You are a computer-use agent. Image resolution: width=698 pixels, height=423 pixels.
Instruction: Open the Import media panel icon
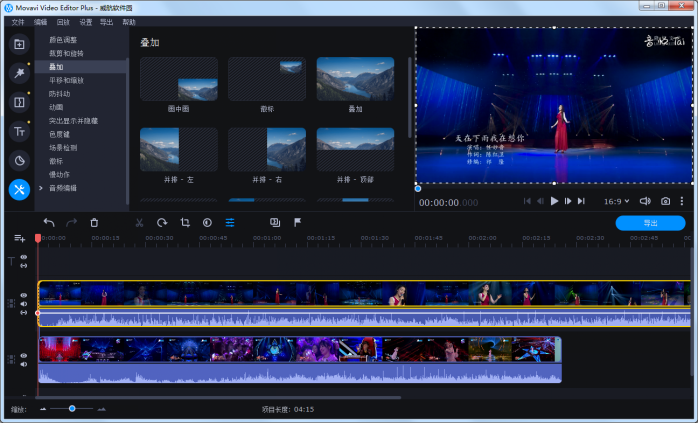pos(19,44)
